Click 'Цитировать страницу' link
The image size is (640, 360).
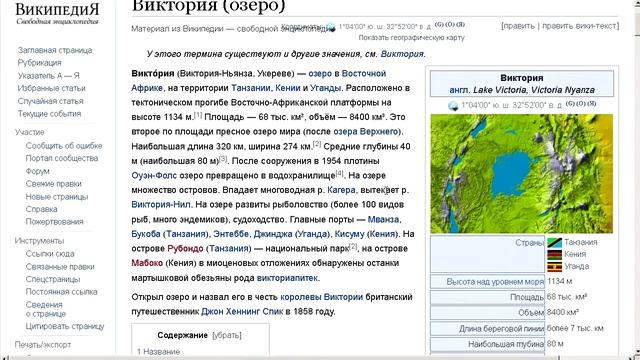pyautogui.click(x=65, y=326)
